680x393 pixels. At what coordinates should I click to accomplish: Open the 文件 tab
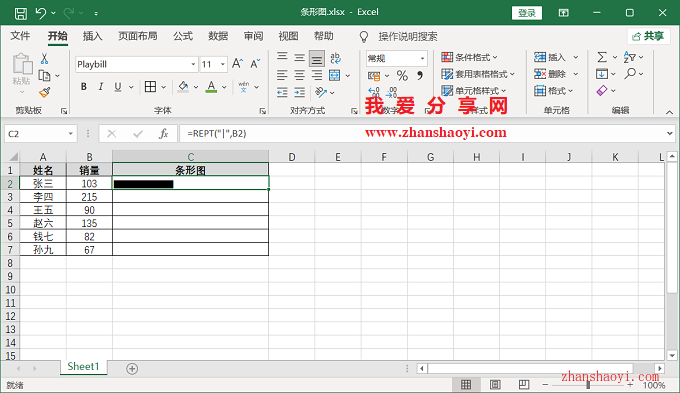pos(20,36)
